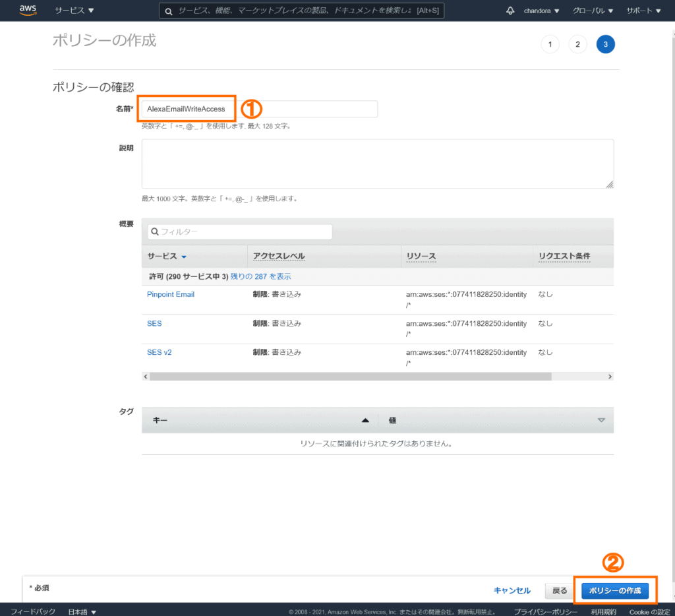This screenshot has width=675, height=616.
Task: Show 残りの 287 を表示 link
Action: pos(260,276)
